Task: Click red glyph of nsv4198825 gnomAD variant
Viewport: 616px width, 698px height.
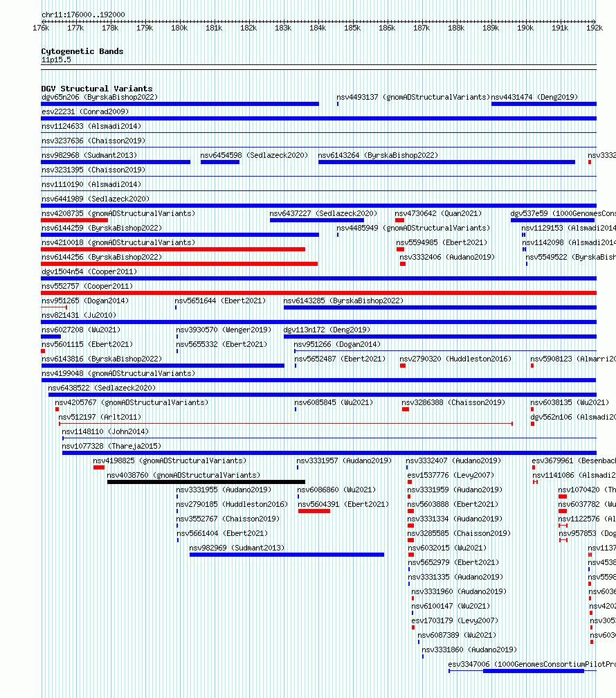Action: pos(99,468)
